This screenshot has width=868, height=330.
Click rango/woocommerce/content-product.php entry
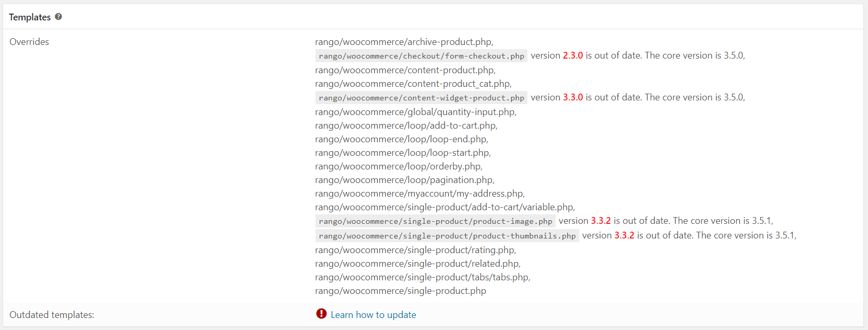click(405, 70)
